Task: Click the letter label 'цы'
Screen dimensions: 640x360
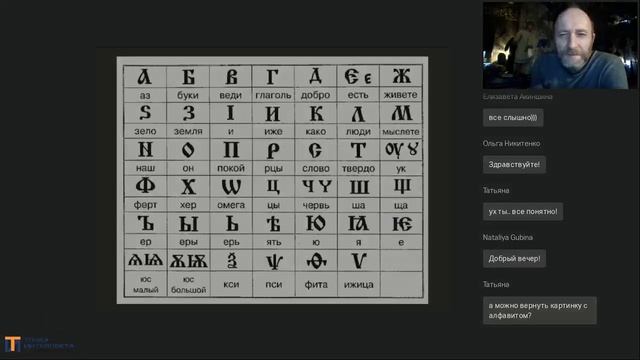Action: 273,205
